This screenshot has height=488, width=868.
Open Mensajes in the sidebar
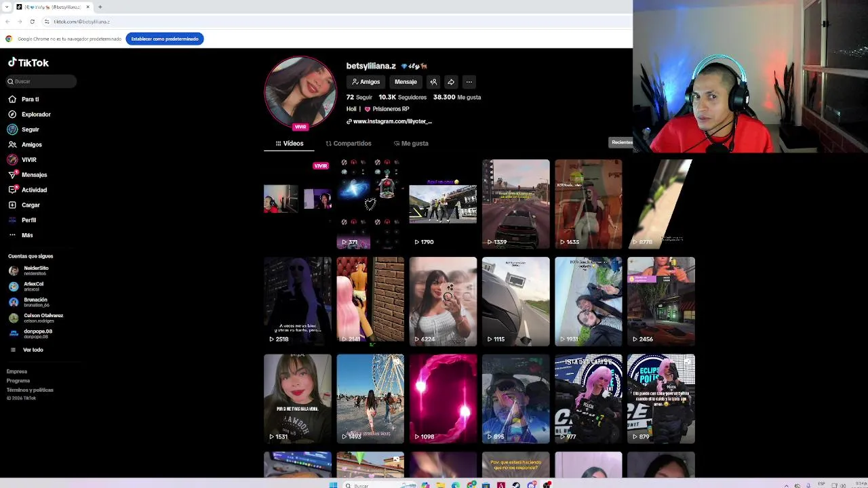(x=27, y=175)
